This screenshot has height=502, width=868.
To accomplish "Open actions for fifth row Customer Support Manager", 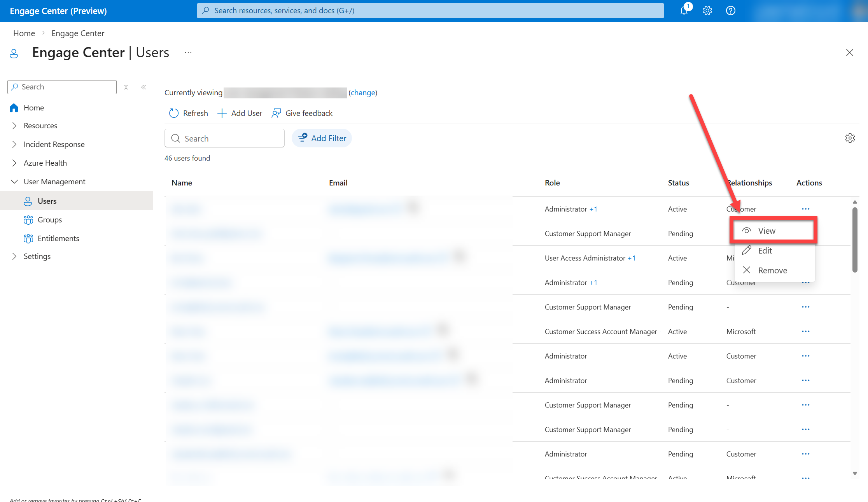I will [805, 307].
